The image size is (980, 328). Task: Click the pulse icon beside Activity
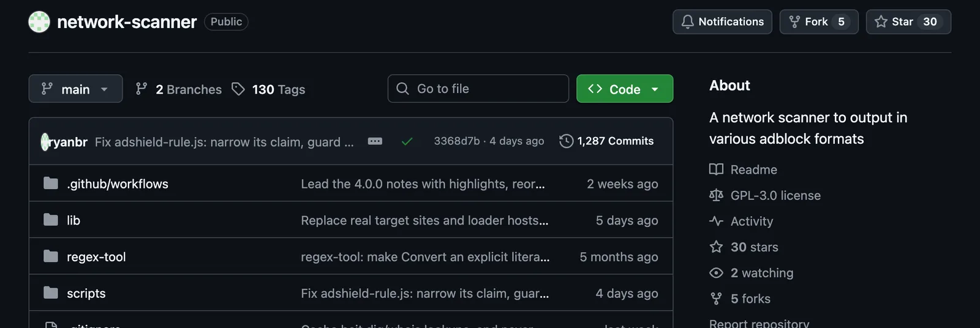716,221
